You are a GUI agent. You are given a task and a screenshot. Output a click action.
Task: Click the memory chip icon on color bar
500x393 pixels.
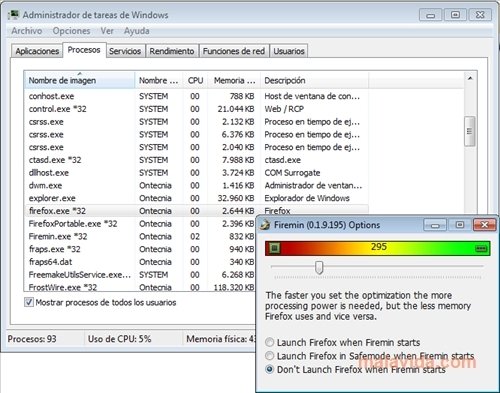coord(275,248)
